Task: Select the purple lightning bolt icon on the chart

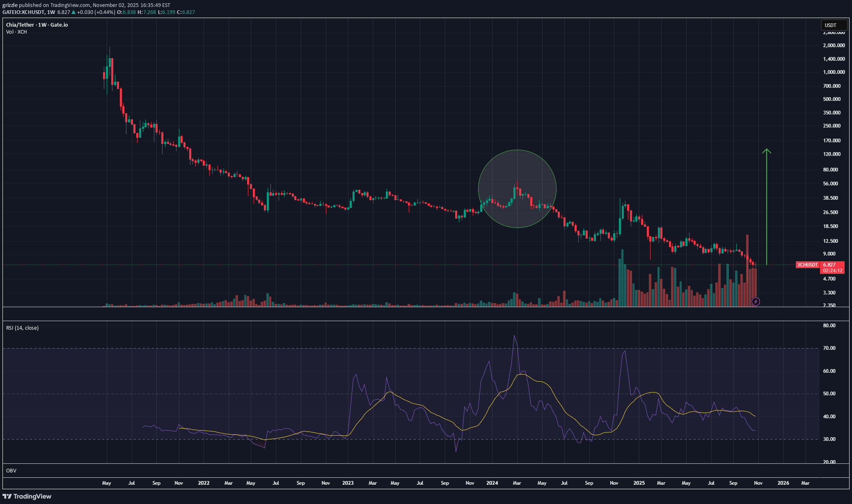Action: tap(755, 302)
